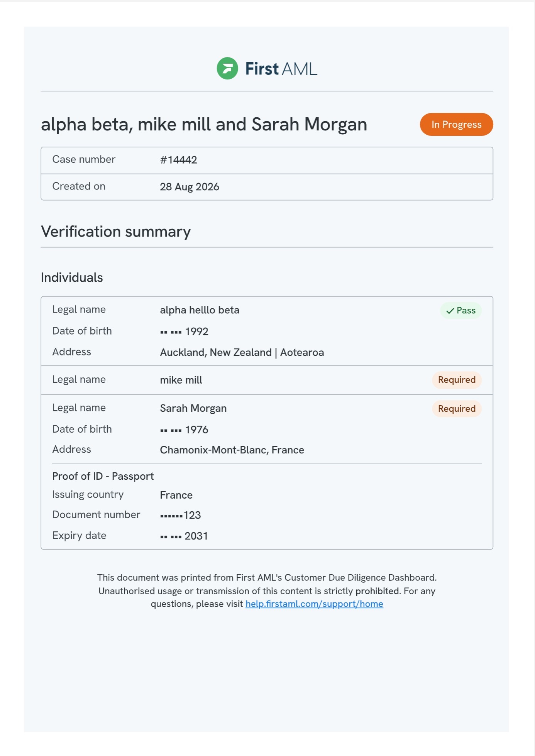535x756 pixels.
Task: Click the page title with three names
Action: [x=204, y=124]
